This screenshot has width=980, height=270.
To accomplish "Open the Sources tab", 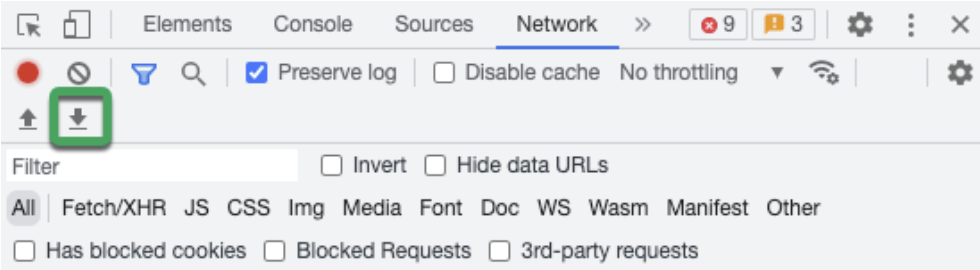I will coord(433,24).
